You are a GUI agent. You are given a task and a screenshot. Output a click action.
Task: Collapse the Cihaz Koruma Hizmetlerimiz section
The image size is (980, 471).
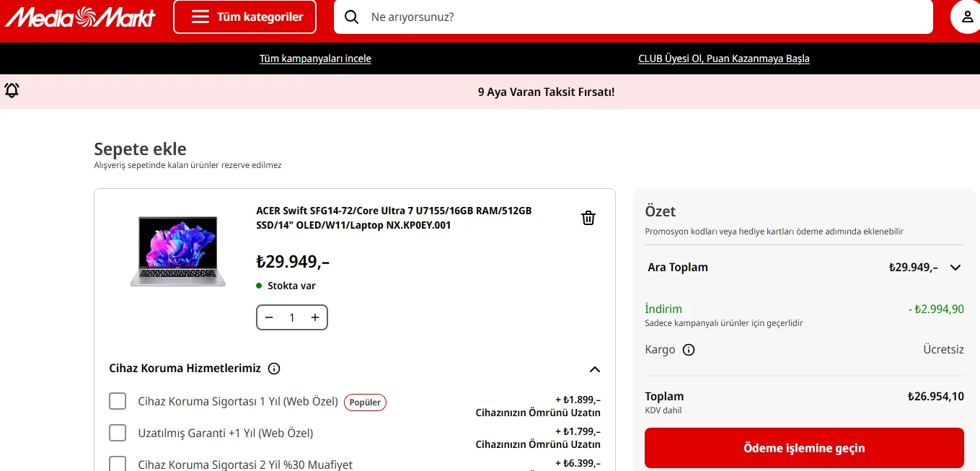(594, 369)
